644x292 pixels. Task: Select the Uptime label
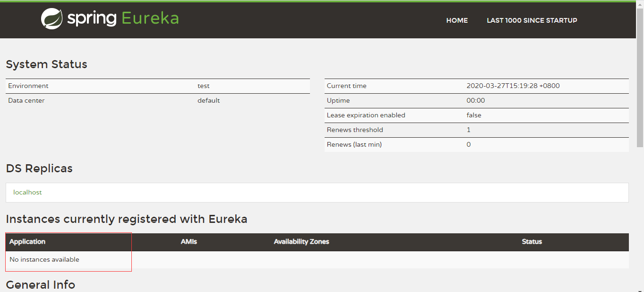[x=338, y=100]
